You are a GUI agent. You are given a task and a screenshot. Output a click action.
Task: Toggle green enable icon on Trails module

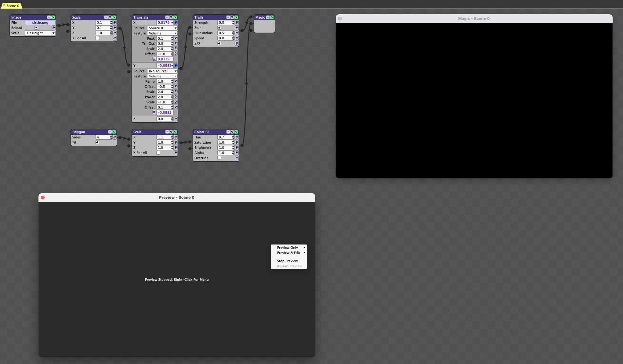(x=236, y=17)
